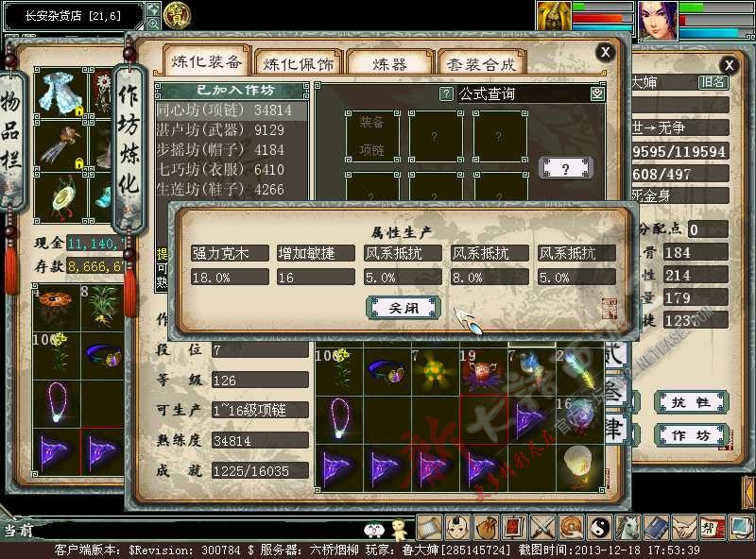Image resolution: width=756 pixels, height=559 pixels.
Task: Click the 作坊 button on character panel
Action: click(690, 433)
